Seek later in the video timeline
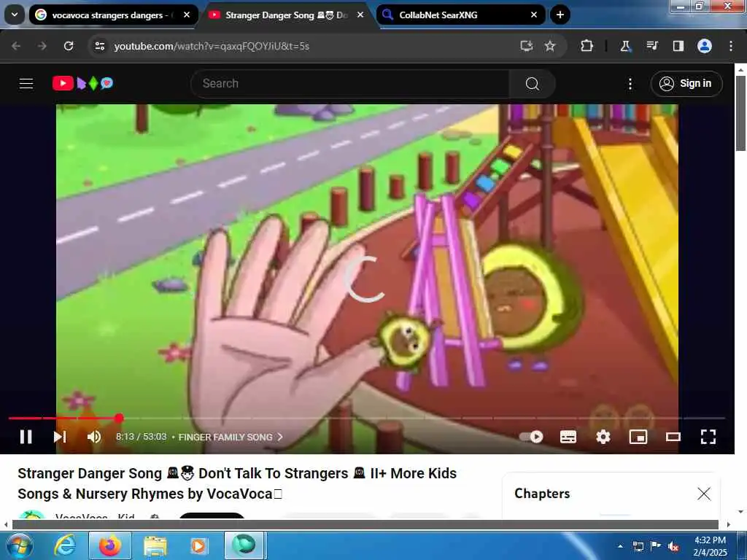This screenshot has height=560, width=747. [x=424, y=418]
